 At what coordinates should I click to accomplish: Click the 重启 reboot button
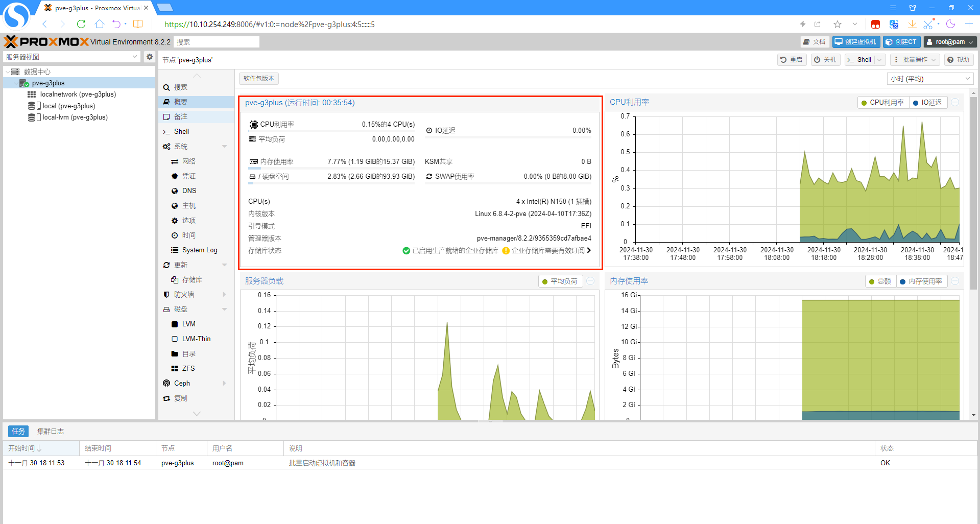pyautogui.click(x=792, y=60)
